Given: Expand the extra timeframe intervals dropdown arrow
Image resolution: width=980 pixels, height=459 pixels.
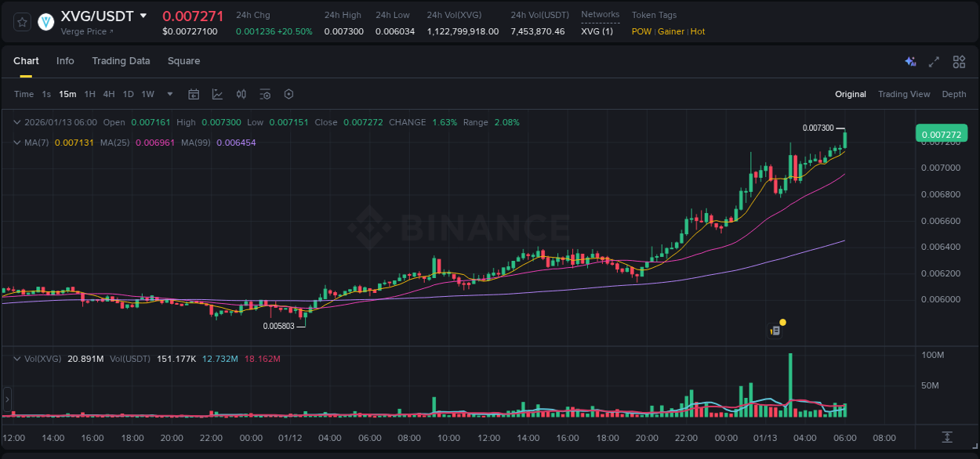Looking at the screenshot, I should (169, 94).
